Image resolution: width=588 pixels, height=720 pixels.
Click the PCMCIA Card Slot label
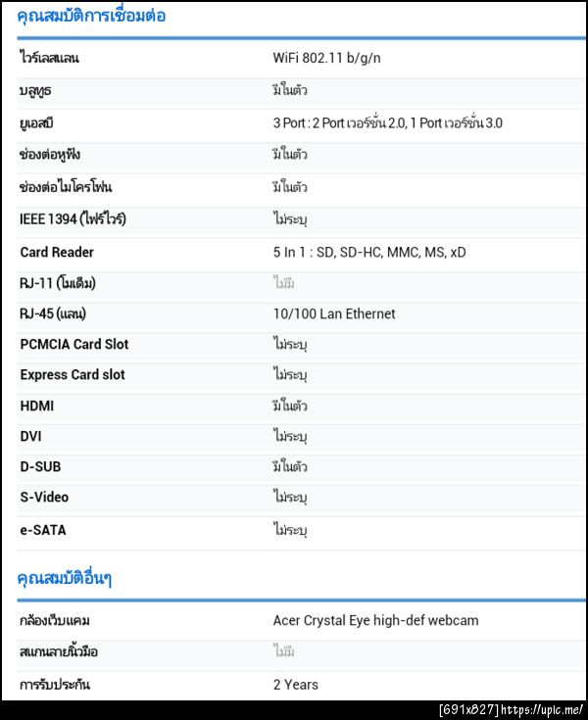[x=74, y=344]
